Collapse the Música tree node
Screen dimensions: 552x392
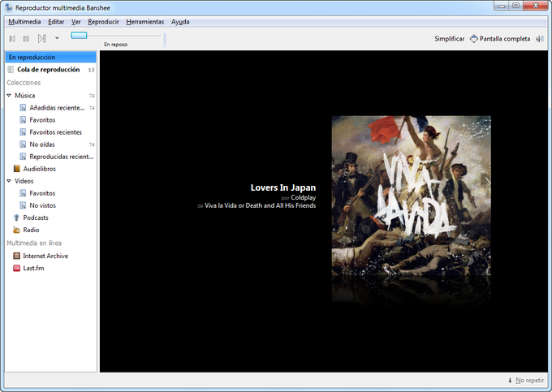(9, 95)
